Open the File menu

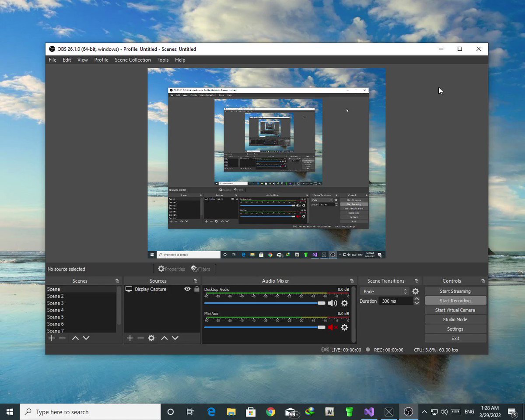click(x=52, y=60)
